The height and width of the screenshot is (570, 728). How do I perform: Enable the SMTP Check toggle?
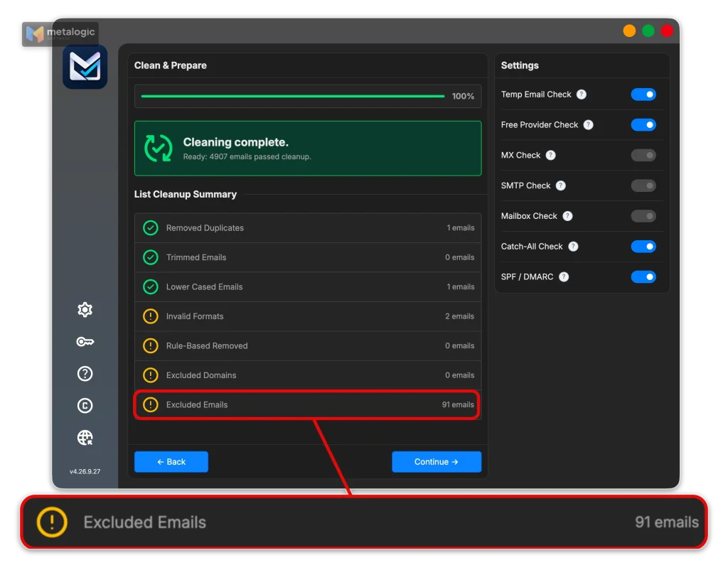[643, 185]
